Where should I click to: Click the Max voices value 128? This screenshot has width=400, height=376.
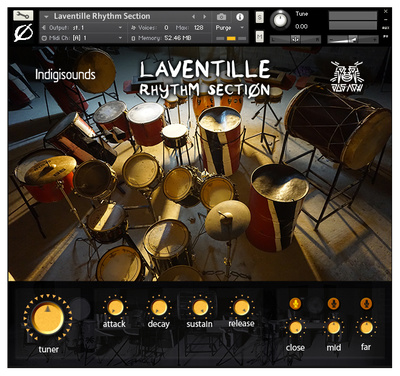click(199, 28)
